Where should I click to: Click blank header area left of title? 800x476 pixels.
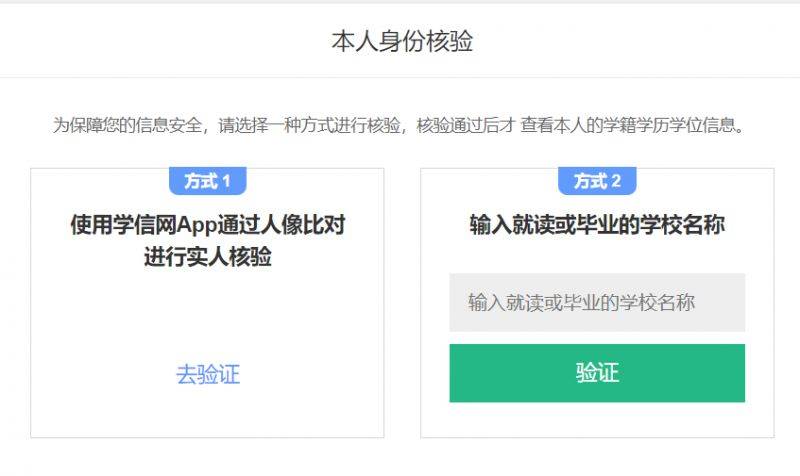pyautogui.click(x=150, y=41)
